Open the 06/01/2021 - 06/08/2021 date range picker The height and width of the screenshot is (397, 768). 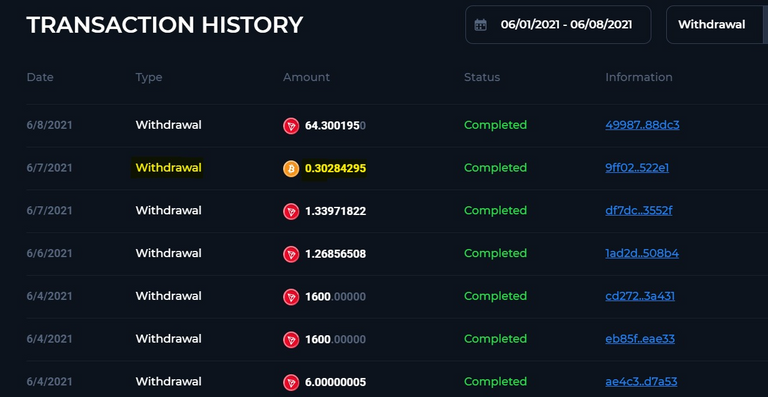tap(558, 24)
